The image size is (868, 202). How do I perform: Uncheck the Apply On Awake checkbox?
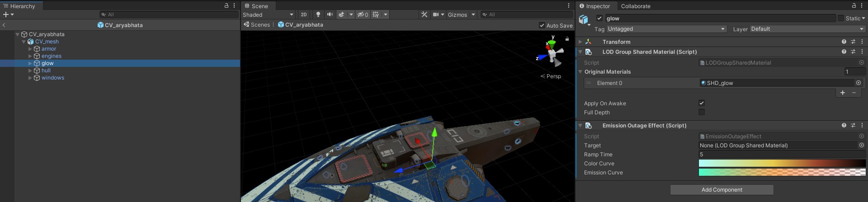pyautogui.click(x=702, y=103)
